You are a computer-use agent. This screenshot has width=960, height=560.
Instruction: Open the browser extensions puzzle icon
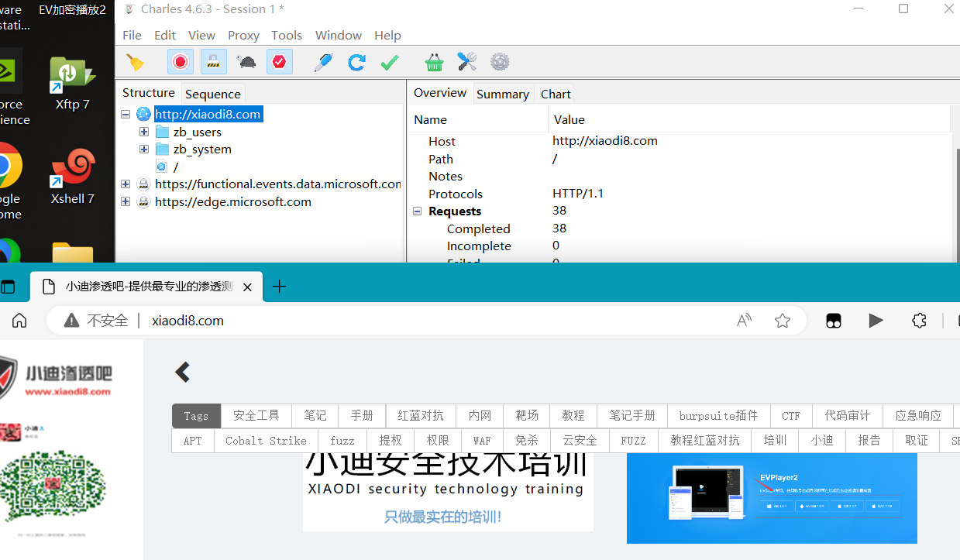920,321
